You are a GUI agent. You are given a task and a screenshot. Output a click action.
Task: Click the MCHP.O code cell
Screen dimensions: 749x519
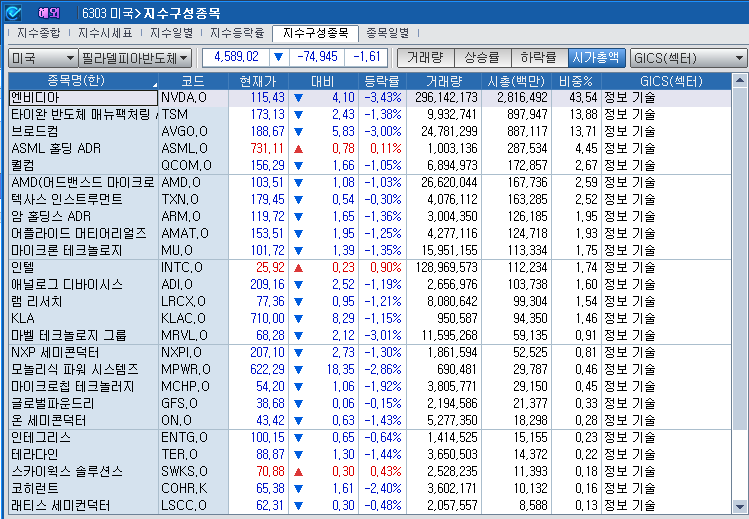(x=193, y=387)
